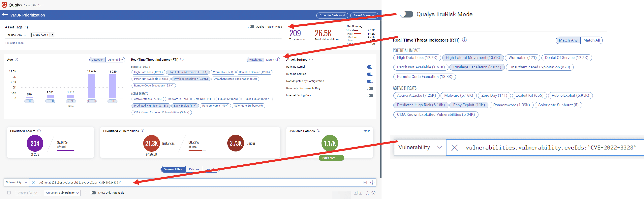The height and width of the screenshot is (199, 644).
Task: Select the 91-180 days age range chip
Action: point(91,101)
